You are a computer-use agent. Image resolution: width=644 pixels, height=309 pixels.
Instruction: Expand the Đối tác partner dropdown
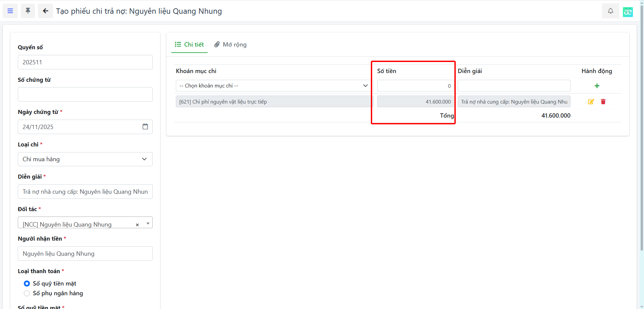[148, 224]
